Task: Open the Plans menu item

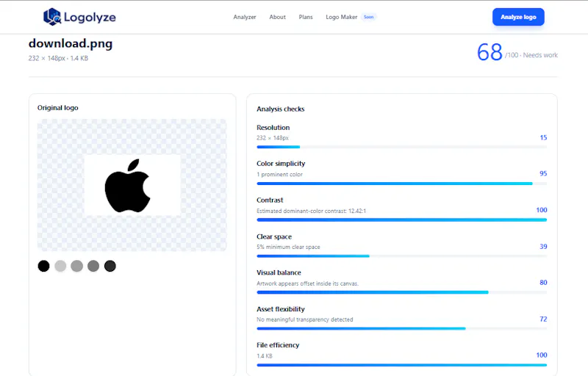Action: (x=306, y=17)
